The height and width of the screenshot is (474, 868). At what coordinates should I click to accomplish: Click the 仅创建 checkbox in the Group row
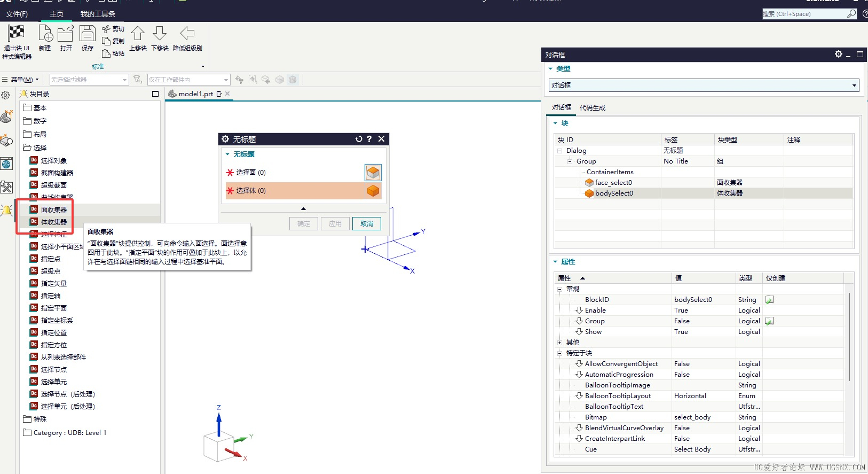[x=769, y=321]
